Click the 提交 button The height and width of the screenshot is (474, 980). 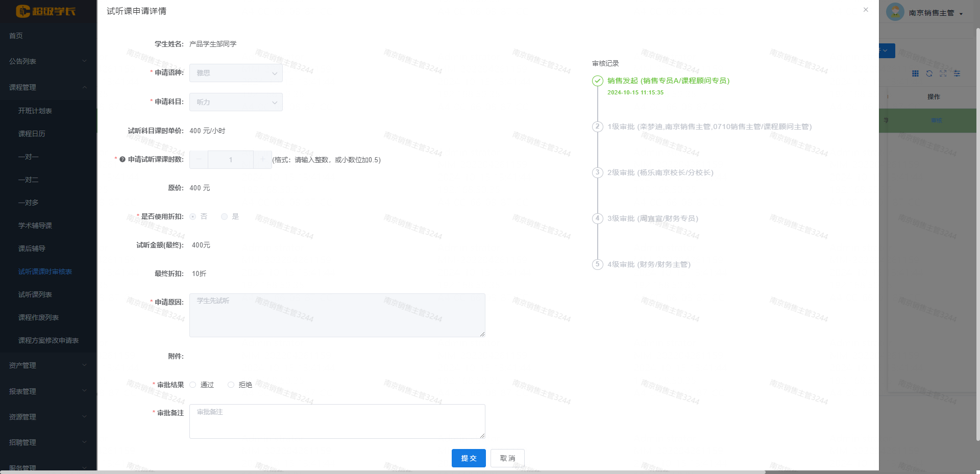(469, 458)
